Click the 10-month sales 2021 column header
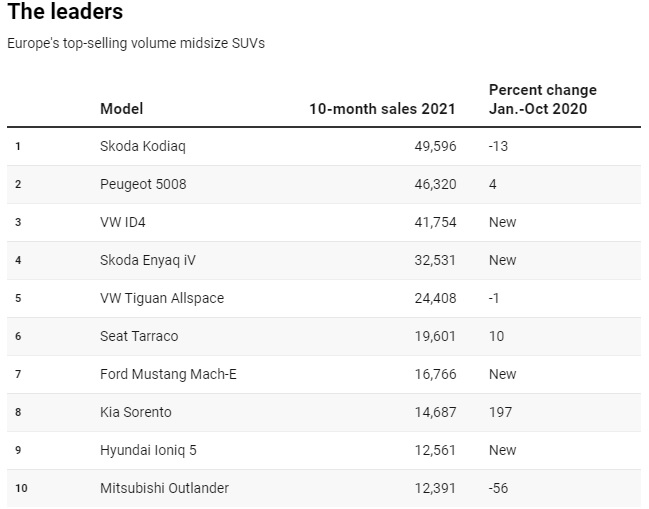The width and height of the screenshot is (649, 509). click(x=382, y=108)
